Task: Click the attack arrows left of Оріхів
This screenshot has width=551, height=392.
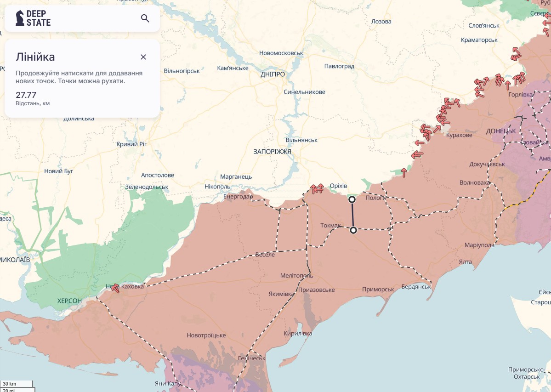Action: point(317,188)
